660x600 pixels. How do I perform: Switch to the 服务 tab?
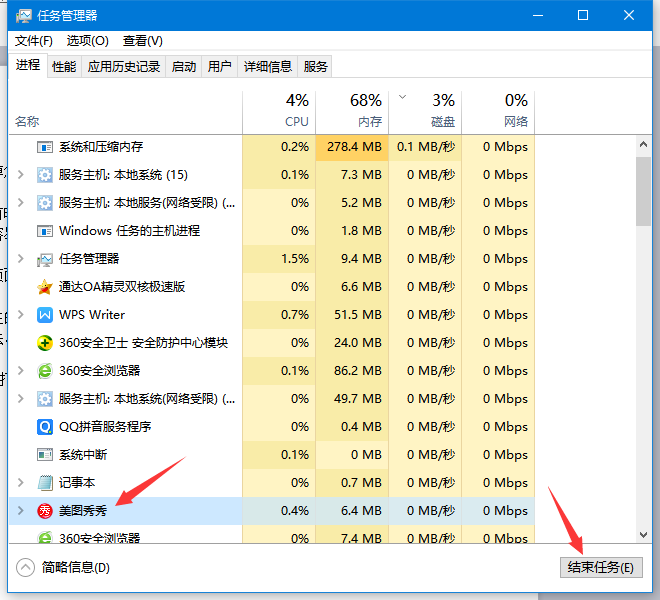point(315,67)
